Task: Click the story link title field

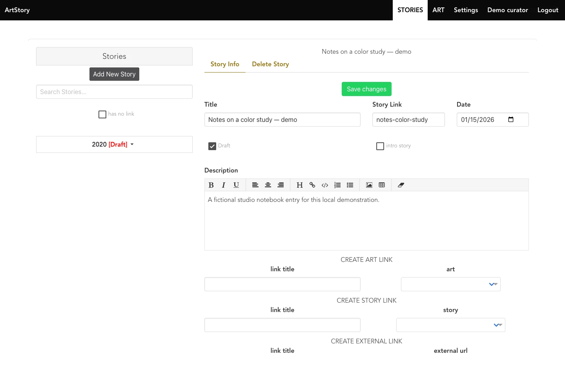Action: click(282, 325)
